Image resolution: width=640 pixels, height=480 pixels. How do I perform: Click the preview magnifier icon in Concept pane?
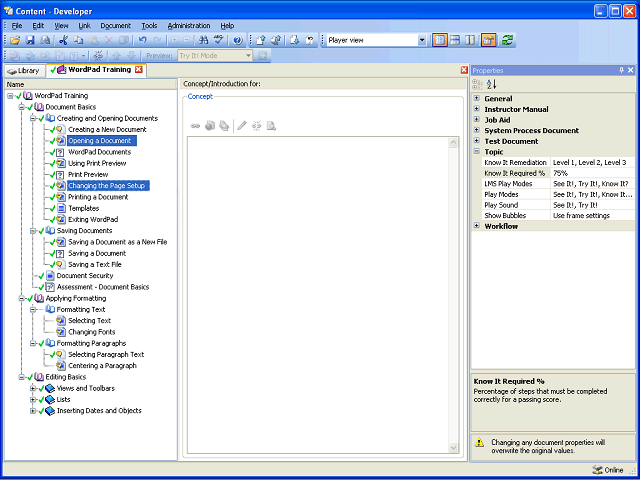(x=271, y=126)
